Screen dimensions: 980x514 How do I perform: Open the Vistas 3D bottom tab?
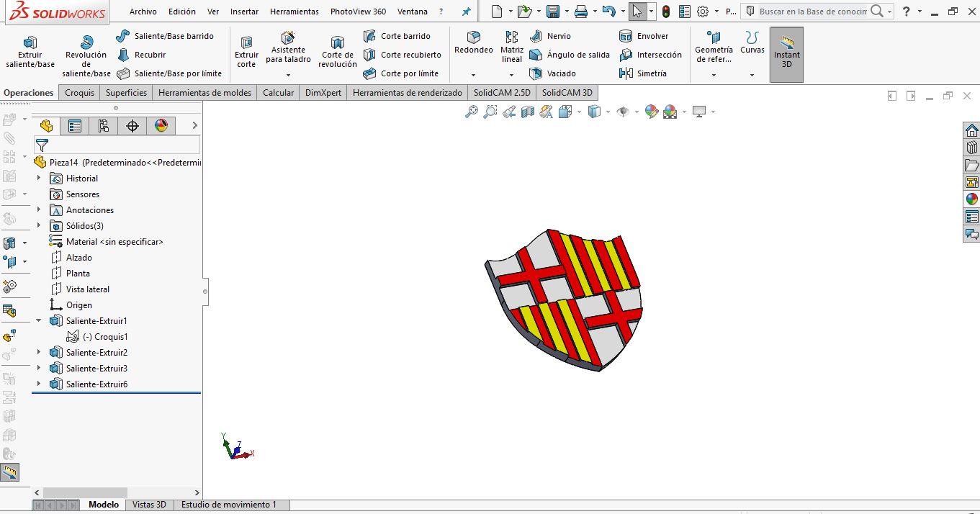point(149,505)
